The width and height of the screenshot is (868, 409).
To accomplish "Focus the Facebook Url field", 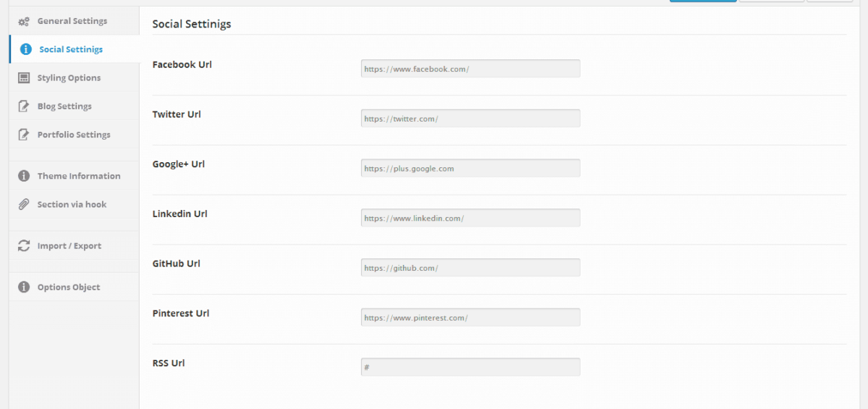I will pos(470,69).
